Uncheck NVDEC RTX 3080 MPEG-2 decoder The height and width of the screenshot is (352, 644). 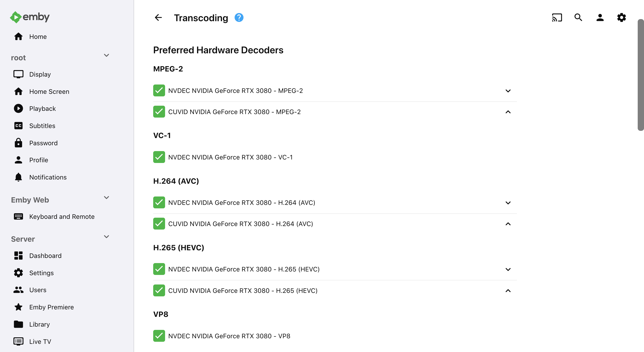click(159, 90)
